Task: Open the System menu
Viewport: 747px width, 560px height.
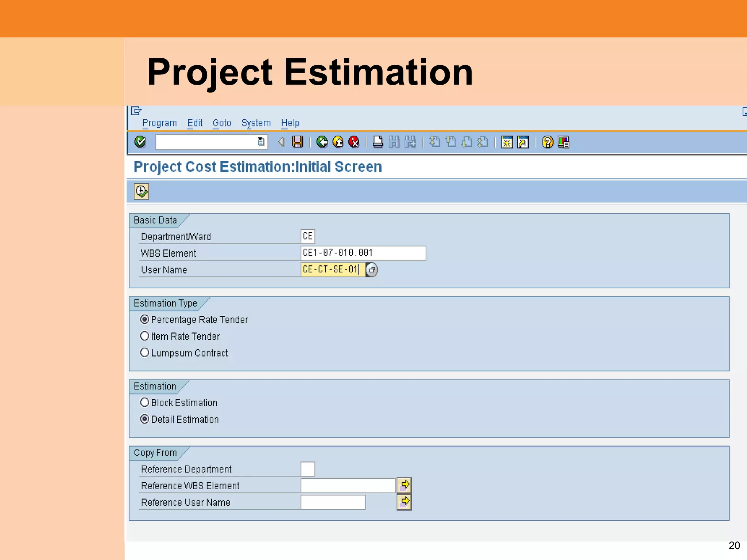Action: (256, 123)
